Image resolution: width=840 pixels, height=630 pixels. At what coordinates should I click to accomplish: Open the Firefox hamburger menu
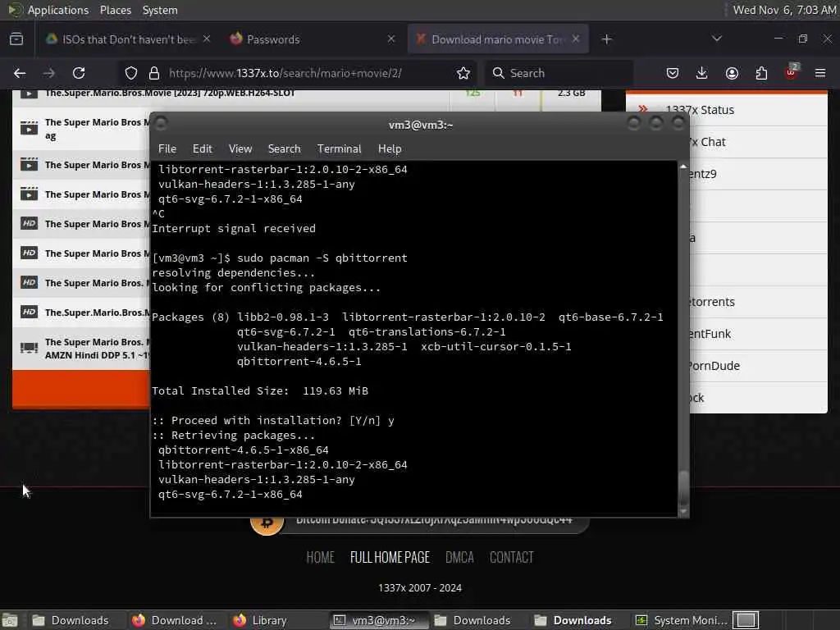coord(820,73)
